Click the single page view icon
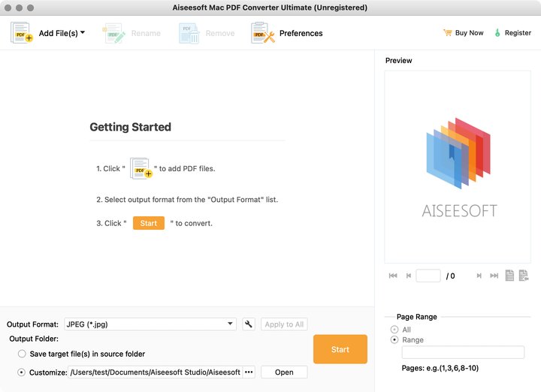Viewport: 541px width, 392px height. point(509,275)
